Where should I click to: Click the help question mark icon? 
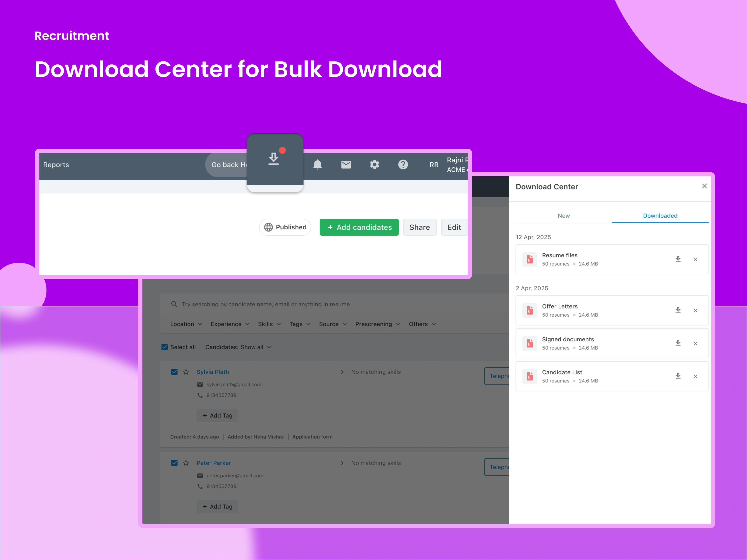pyautogui.click(x=403, y=164)
